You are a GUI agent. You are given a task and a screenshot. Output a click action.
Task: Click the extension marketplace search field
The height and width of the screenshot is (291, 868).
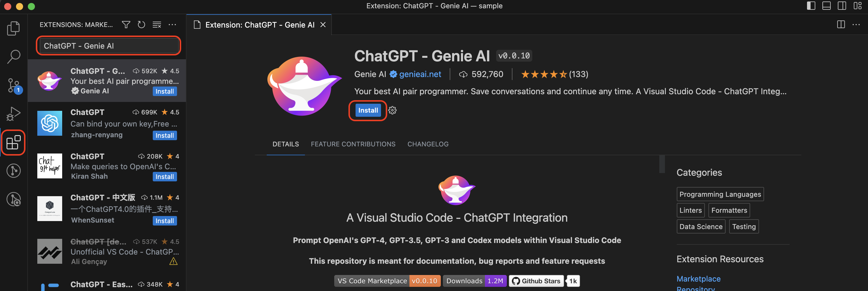[108, 46]
